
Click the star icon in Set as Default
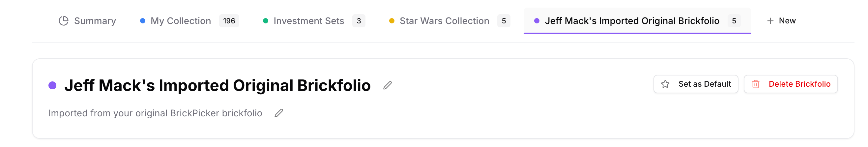[665, 84]
